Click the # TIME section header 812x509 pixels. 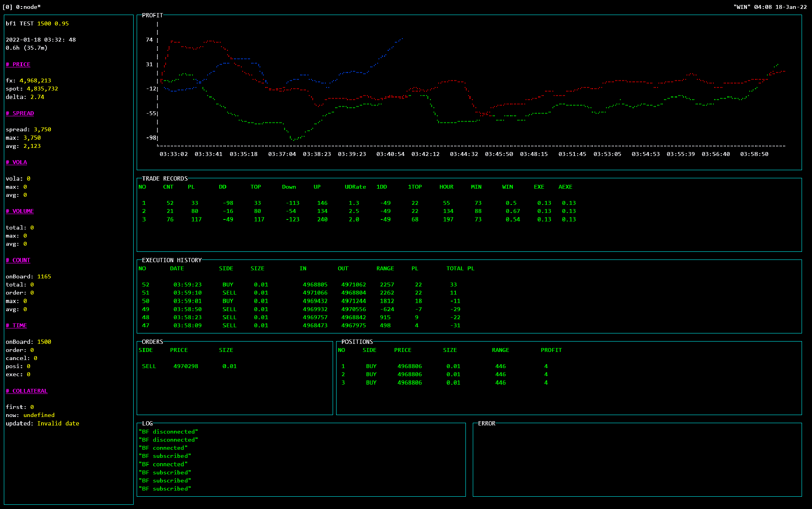[17, 325]
